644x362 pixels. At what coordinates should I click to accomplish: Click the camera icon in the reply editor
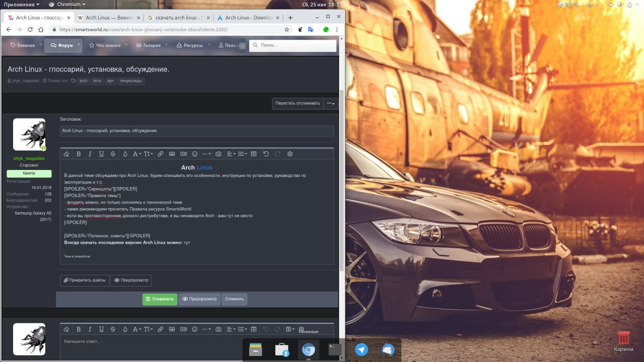218,329
